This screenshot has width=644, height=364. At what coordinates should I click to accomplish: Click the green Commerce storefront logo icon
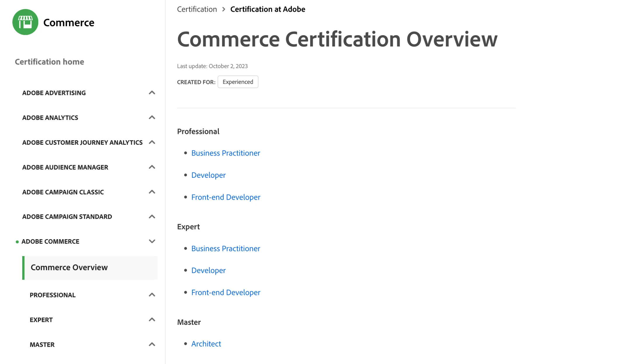[25, 22]
